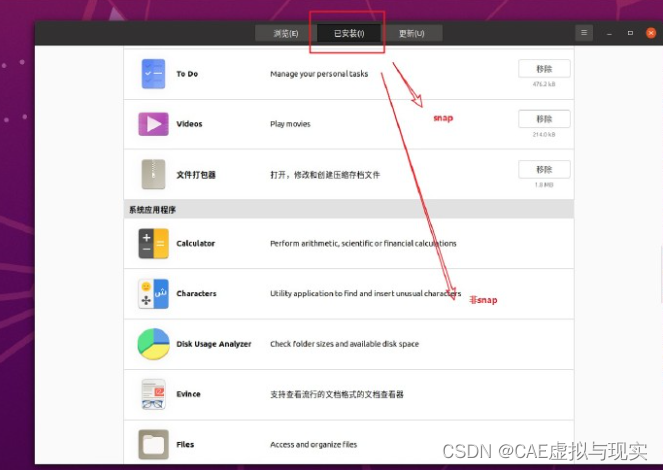663x470 pixels.
Task: Click the Disk Usage Analyzer pie icon
Action: tap(153, 344)
